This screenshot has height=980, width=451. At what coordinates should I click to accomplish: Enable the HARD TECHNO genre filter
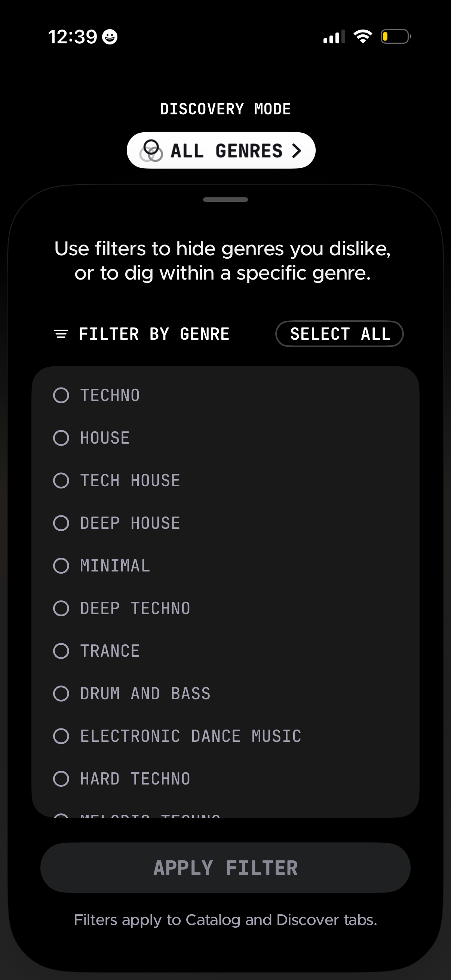[61, 779]
